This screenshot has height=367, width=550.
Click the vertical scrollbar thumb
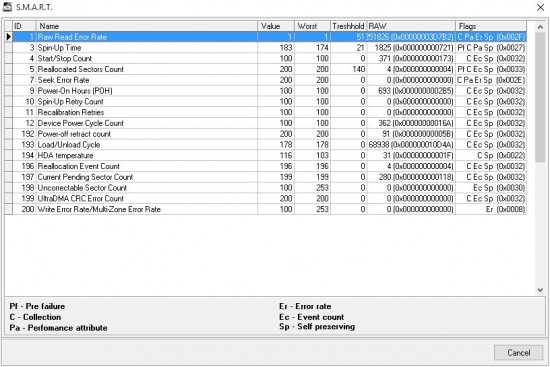click(x=540, y=97)
